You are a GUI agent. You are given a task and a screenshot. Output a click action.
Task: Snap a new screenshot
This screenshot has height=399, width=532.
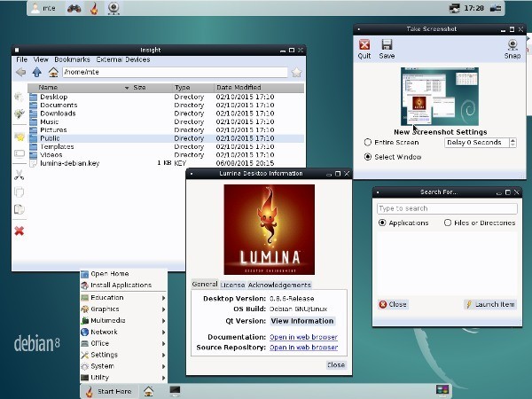click(512, 50)
